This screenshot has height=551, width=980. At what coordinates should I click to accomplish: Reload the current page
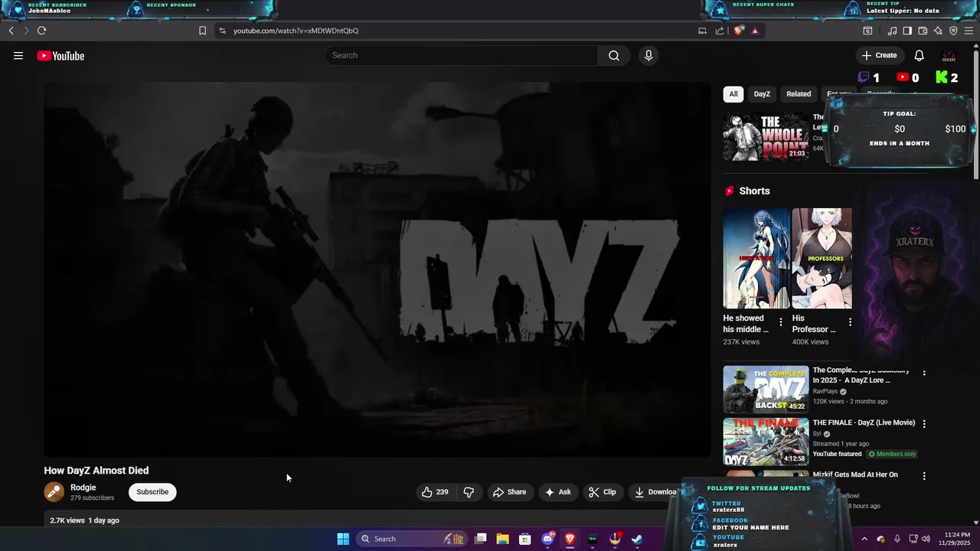coord(41,31)
